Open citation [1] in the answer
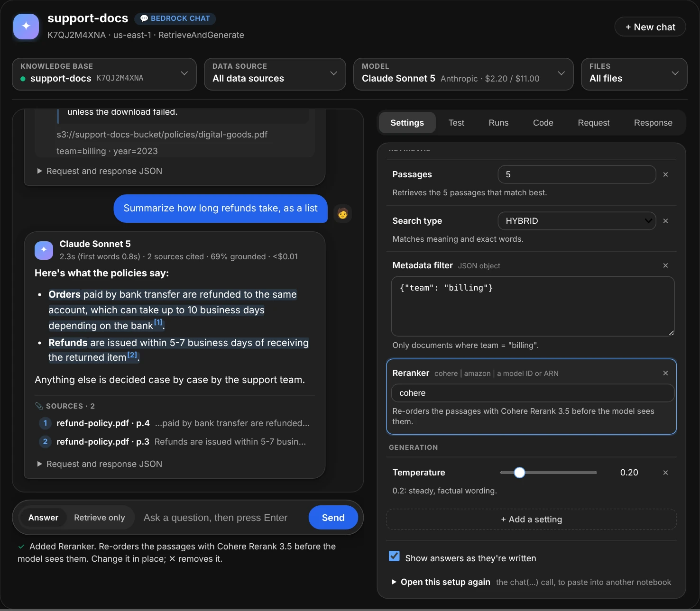This screenshot has height=611, width=700. [158, 322]
